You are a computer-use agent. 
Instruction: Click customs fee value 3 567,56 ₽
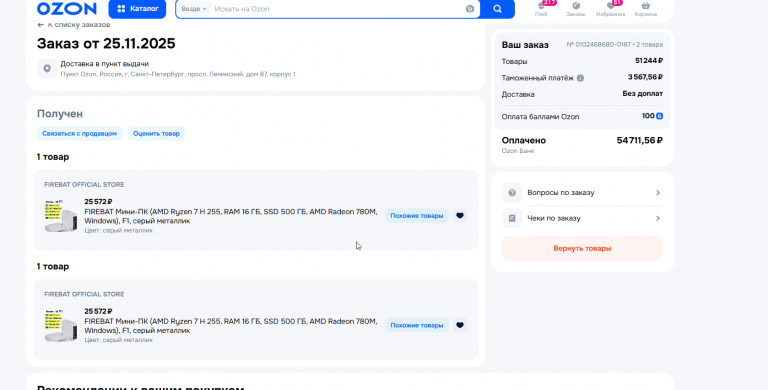pyautogui.click(x=646, y=77)
